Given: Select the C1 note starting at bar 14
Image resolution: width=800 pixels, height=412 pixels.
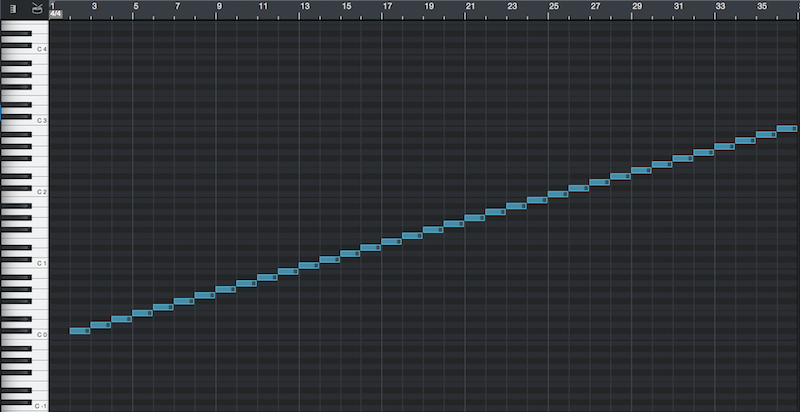Looking at the screenshot, I should coord(330,260).
